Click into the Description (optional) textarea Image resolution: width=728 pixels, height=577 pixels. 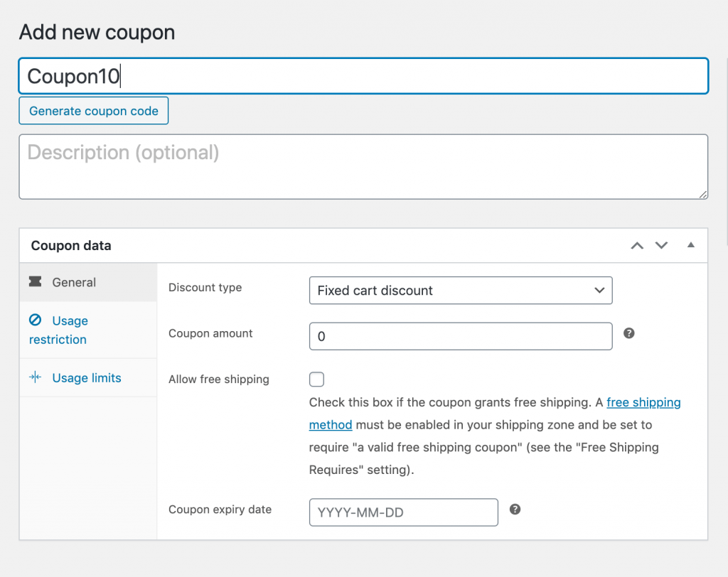[x=363, y=167]
